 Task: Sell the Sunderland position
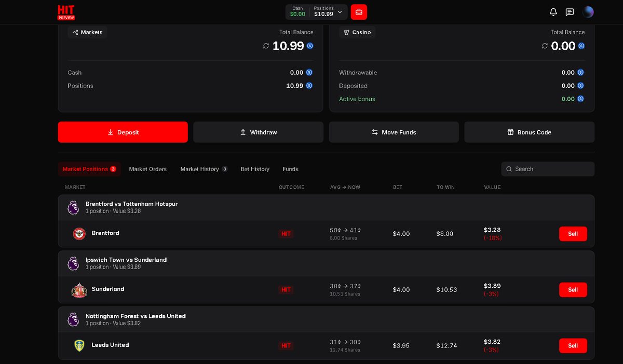click(573, 290)
